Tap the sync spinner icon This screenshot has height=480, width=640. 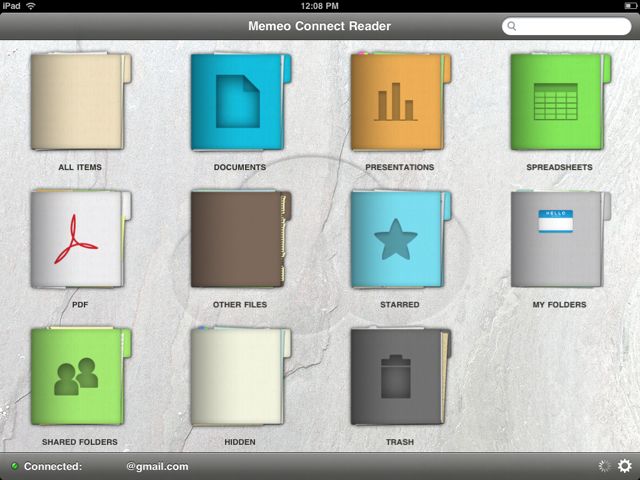click(x=604, y=466)
